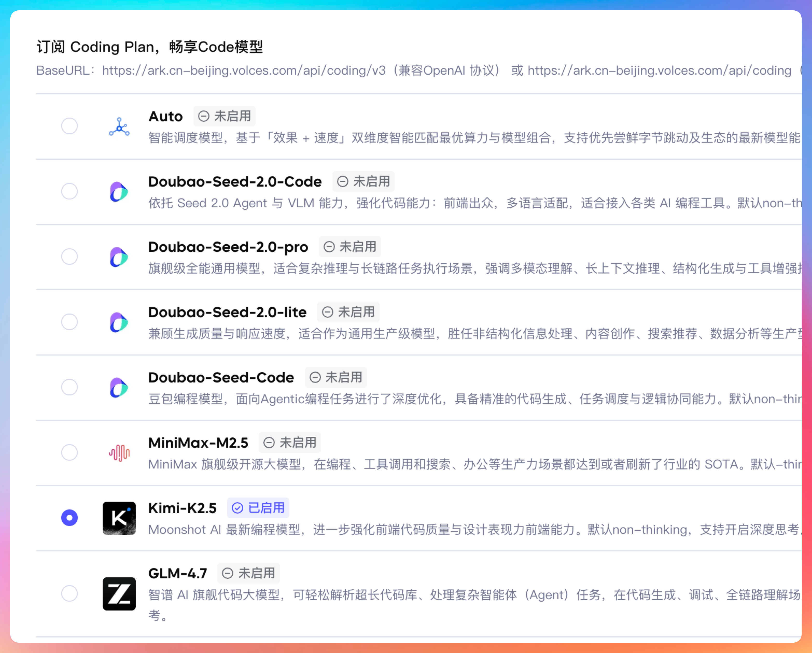Click the Doubao-Seed-2.0-lite model title

coord(227,312)
